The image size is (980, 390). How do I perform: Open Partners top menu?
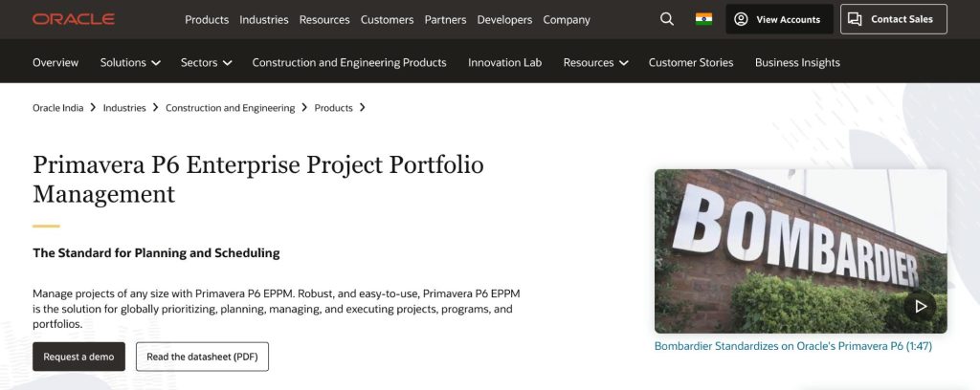(x=445, y=19)
